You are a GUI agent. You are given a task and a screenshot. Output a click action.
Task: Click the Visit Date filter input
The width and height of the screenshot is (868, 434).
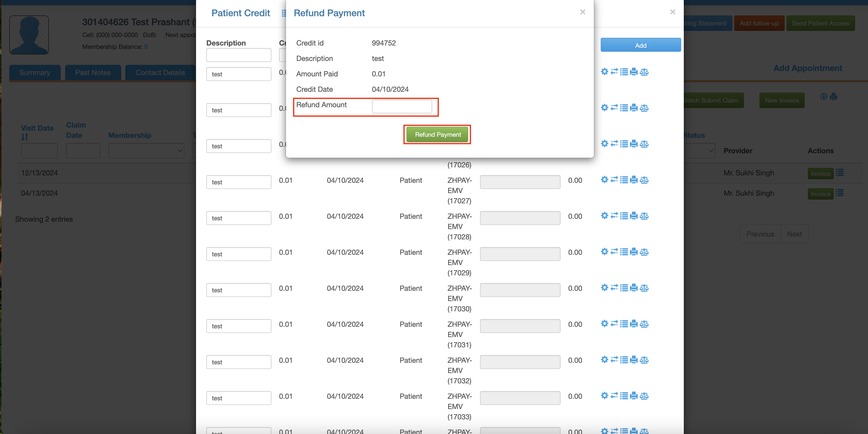click(x=39, y=150)
